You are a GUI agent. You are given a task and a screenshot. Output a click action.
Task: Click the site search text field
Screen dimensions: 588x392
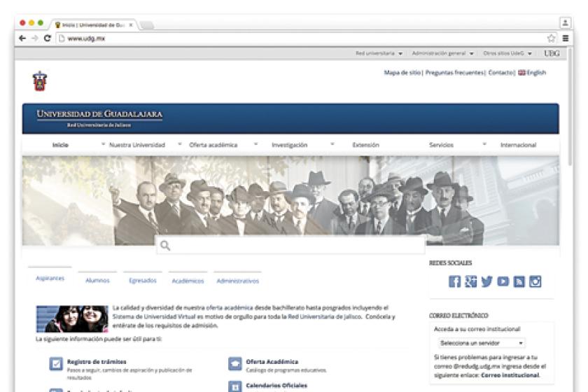point(290,245)
